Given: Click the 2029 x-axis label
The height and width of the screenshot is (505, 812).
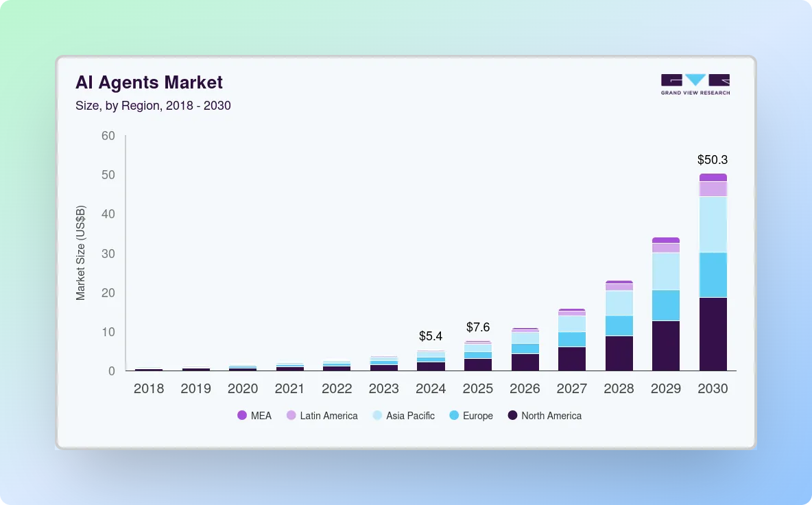Looking at the screenshot, I should pyautogui.click(x=666, y=388).
